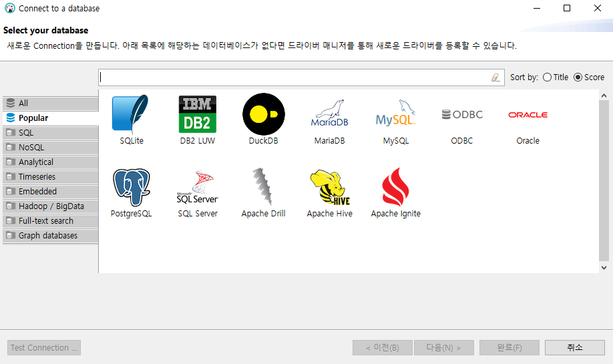Clear search with the eraser icon

pyautogui.click(x=495, y=77)
